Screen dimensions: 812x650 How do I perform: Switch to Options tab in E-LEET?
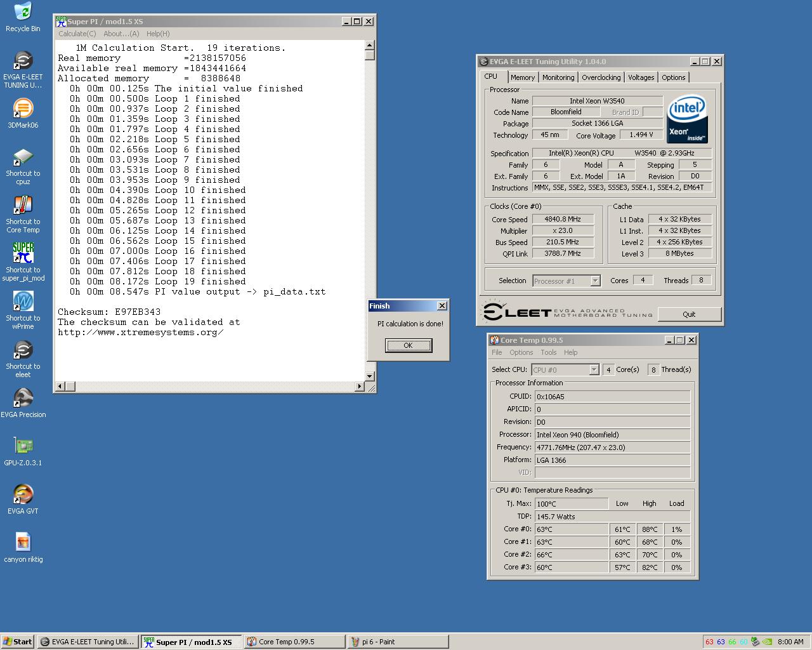click(x=674, y=77)
